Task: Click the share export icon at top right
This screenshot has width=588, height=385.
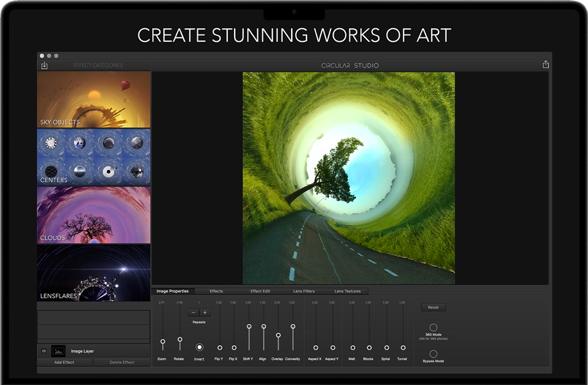Action: click(x=546, y=65)
